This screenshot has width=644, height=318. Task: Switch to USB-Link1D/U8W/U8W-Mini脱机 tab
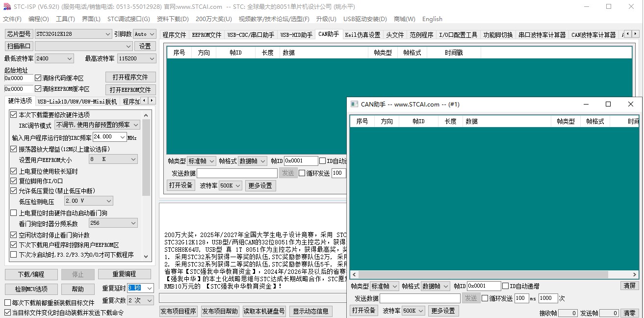click(77, 102)
